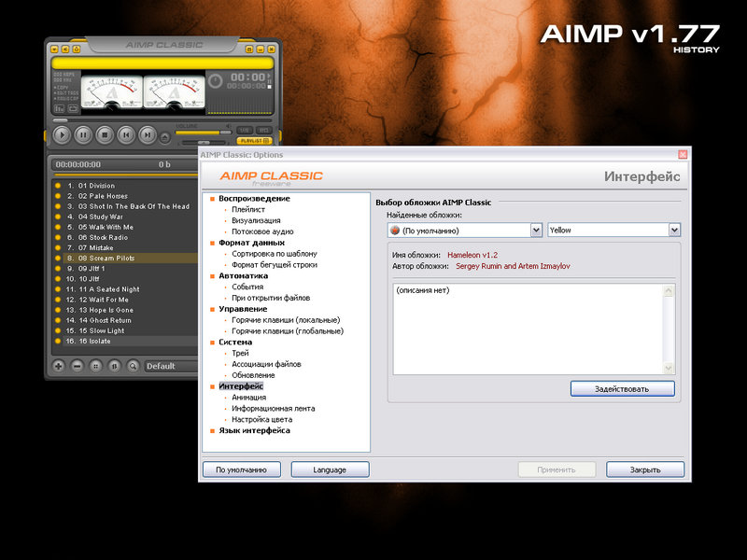Click the round clock icon beside the timer
The image size is (747, 560).
[x=216, y=81]
